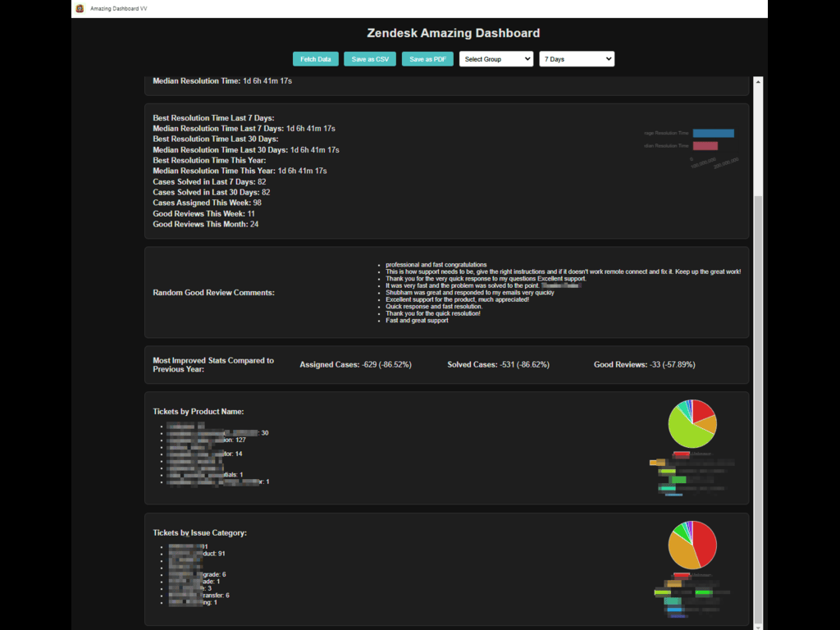
Task: Click the 'Fast and great support' review comment
Action: pos(417,321)
